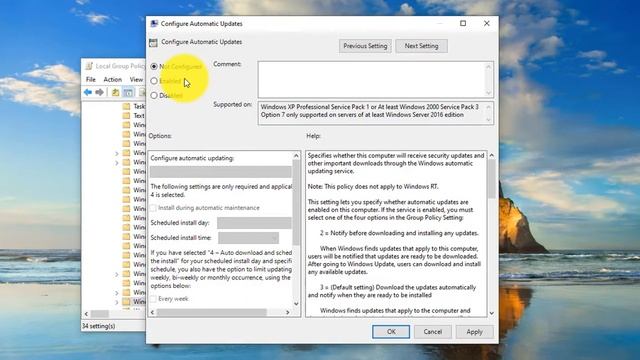
Task: Click the Task tree item label
Action: (x=139, y=106)
